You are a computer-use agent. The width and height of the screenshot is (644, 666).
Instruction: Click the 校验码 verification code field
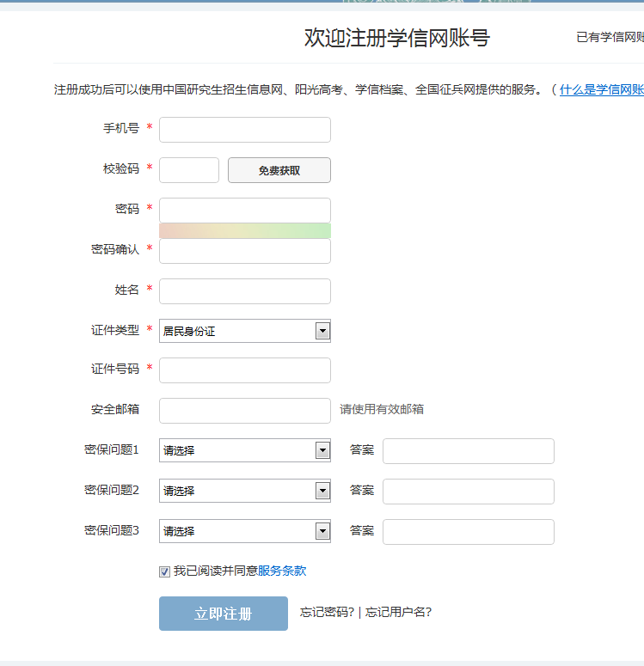point(189,170)
